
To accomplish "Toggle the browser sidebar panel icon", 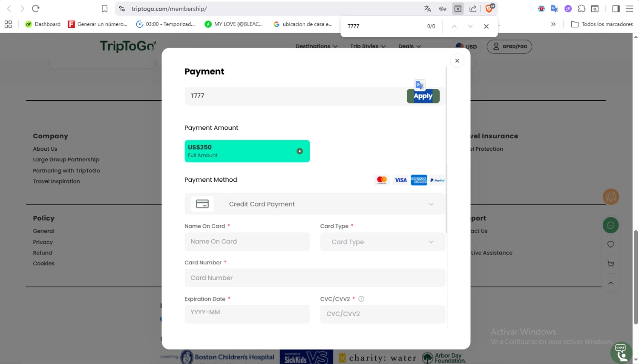I will click(x=616, y=9).
